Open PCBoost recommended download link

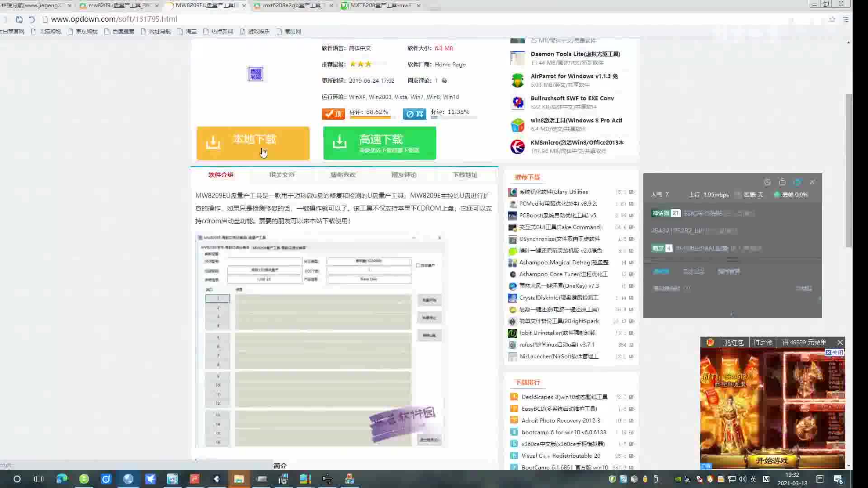click(x=557, y=216)
